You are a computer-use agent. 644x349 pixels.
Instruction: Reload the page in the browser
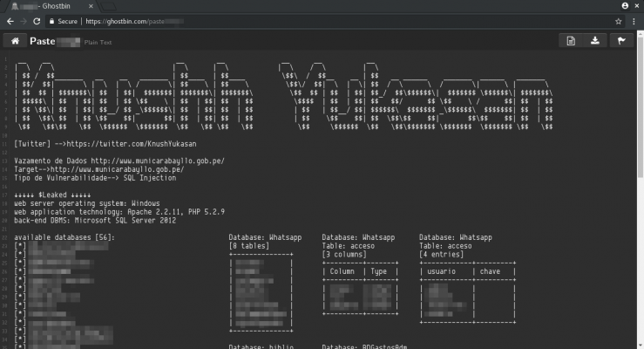[36, 20]
